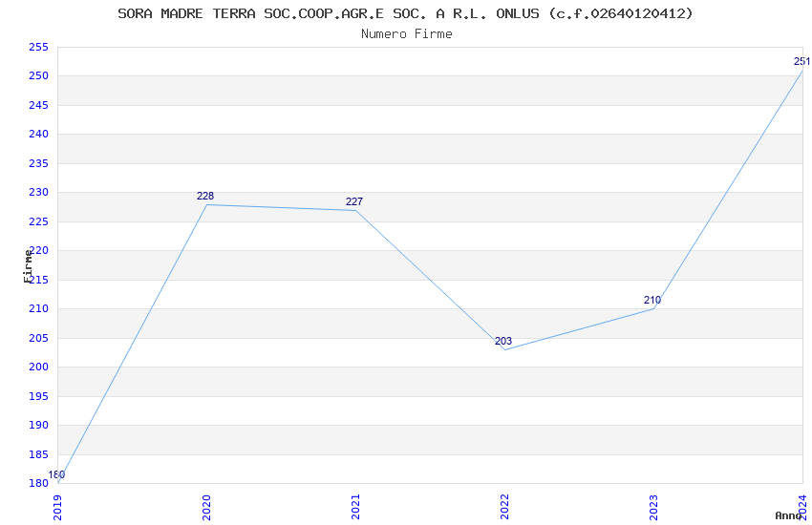Click the 195 y-axis tick label
The width and height of the screenshot is (812, 525).
coord(38,396)
